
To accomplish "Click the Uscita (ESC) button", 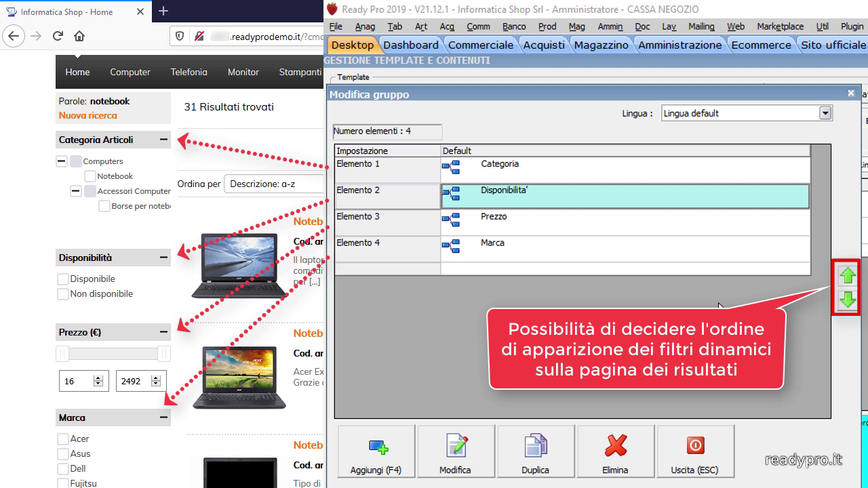I will tap(696, 452).
